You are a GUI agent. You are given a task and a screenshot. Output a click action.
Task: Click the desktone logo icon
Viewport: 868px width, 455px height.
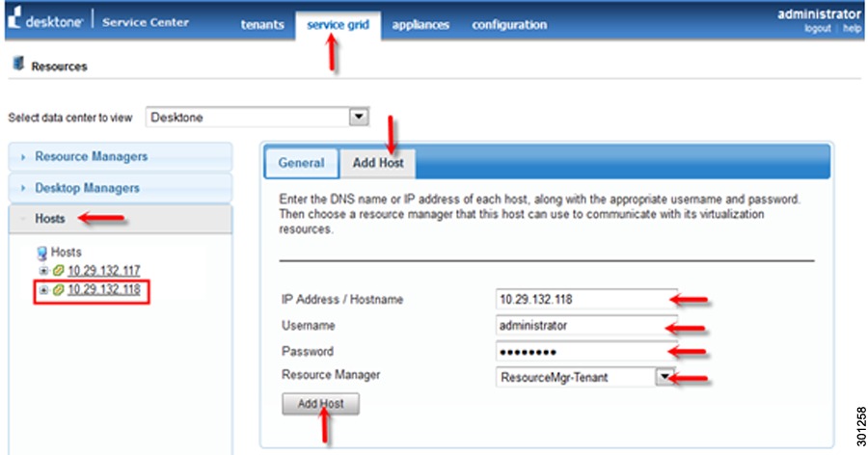(x=14, y=17)
